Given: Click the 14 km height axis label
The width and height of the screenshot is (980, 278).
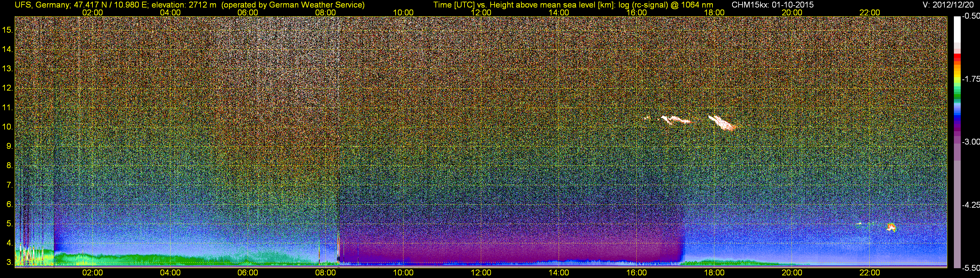Looking at the screenshot, I should pos(7,49).
